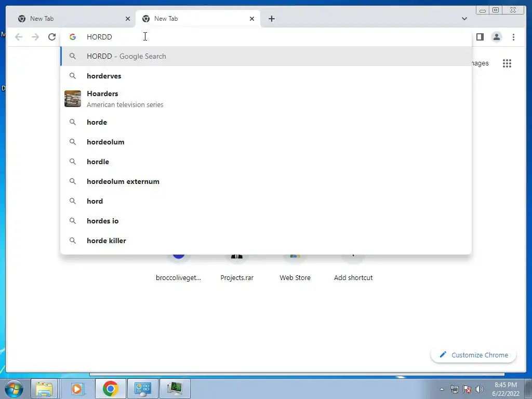Select the 'horderves' suggestion

266,76
